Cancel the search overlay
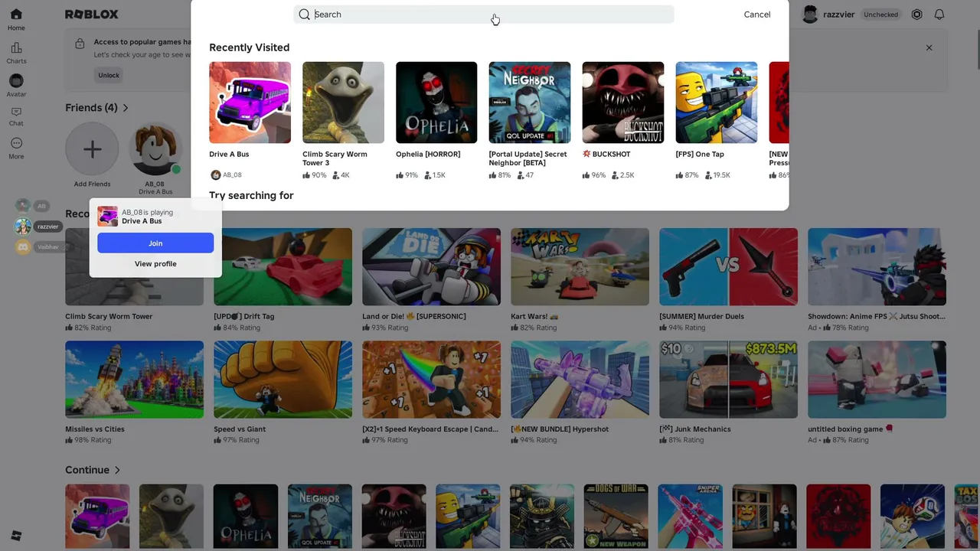Viewport: 980px width, 551px height. click(757, 15)
